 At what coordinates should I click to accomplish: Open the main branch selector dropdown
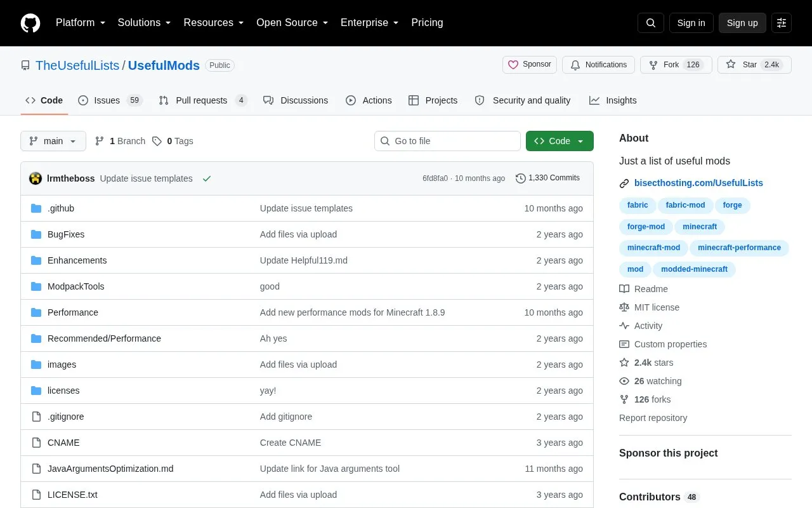pyautogui.click(x=53, y=141)
